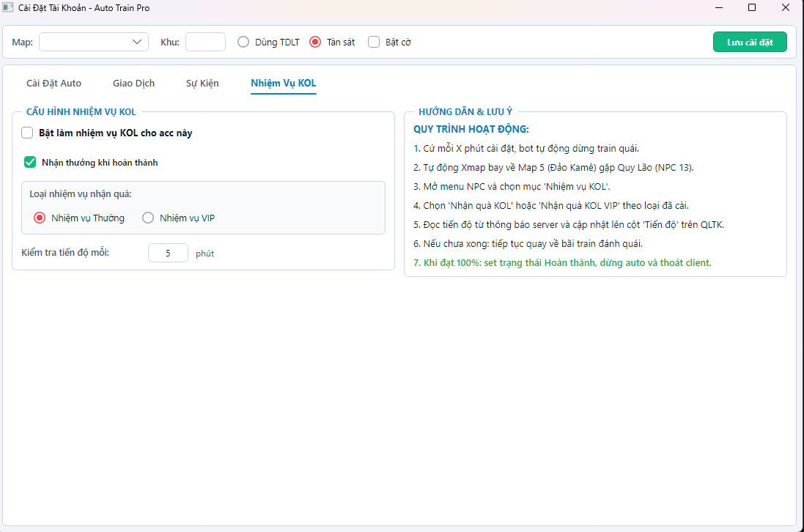Minimize the Auto Train Pro window

tap(719, 7)
